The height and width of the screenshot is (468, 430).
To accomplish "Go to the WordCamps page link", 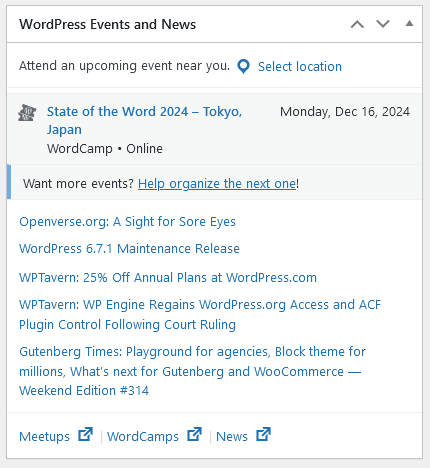I will [x=143, y=436].
